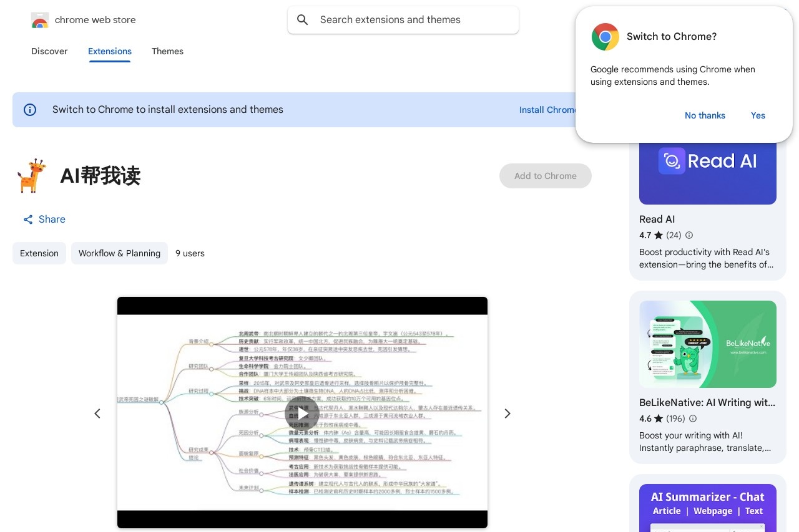This screenshot has height=532, width=799.
Task: Go to the next screenshot slide
Action: [507, 414]
